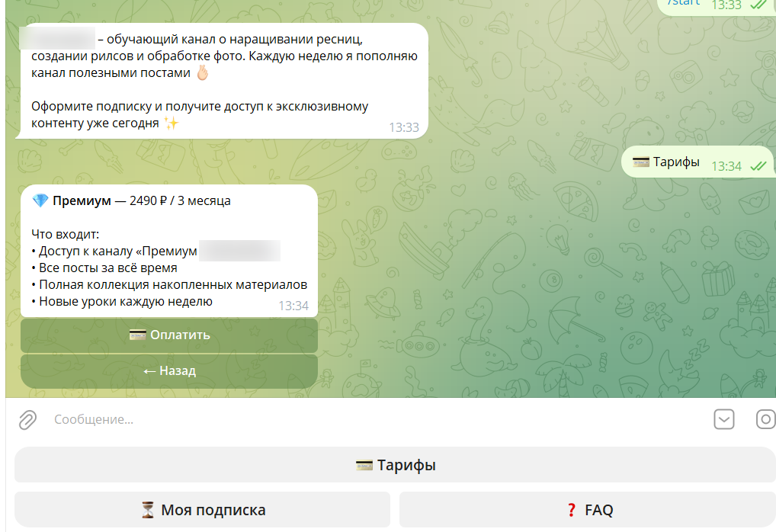Click "Оформите подписку" paragraph text
Image resolution: width=776 pixels, height=532 pixels.
[x=200, y=114]
